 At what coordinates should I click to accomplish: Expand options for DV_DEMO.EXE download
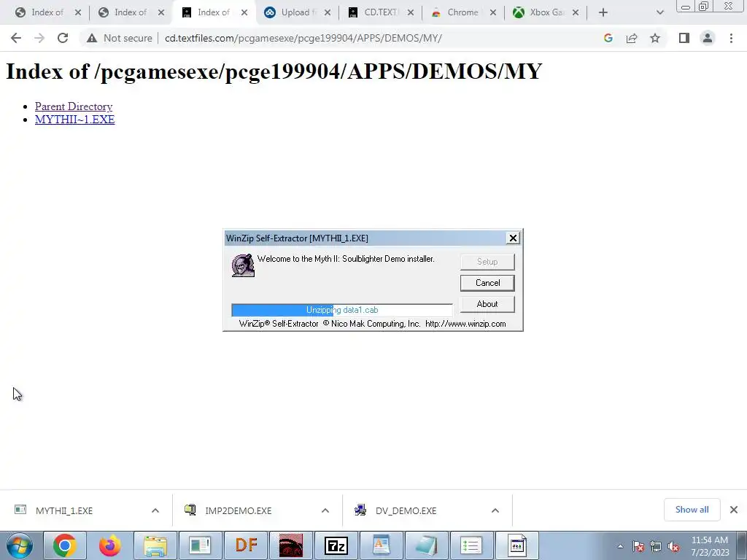pyautogui.click(x=495, y=510)
